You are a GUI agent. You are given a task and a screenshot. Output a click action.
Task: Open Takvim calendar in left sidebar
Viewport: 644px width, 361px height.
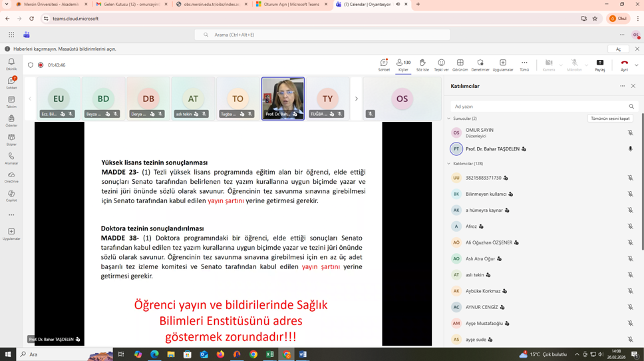pyautogui.click(x=11, y=102)
